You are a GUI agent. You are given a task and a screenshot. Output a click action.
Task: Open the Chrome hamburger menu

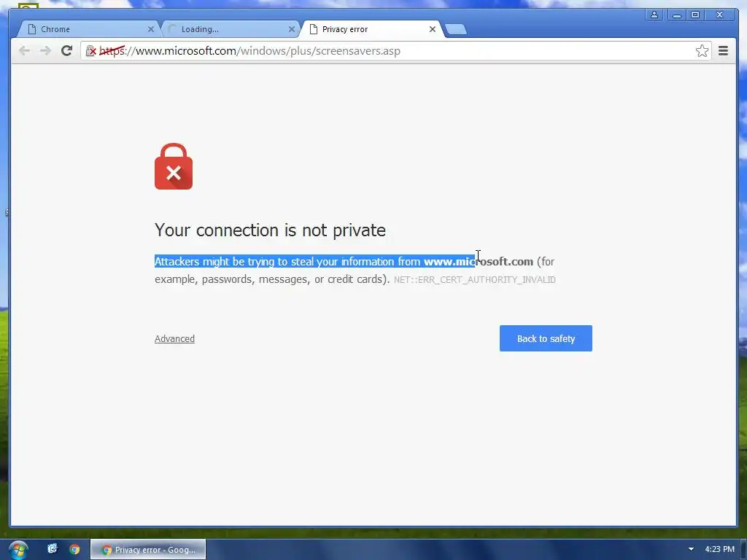(723, 51)
